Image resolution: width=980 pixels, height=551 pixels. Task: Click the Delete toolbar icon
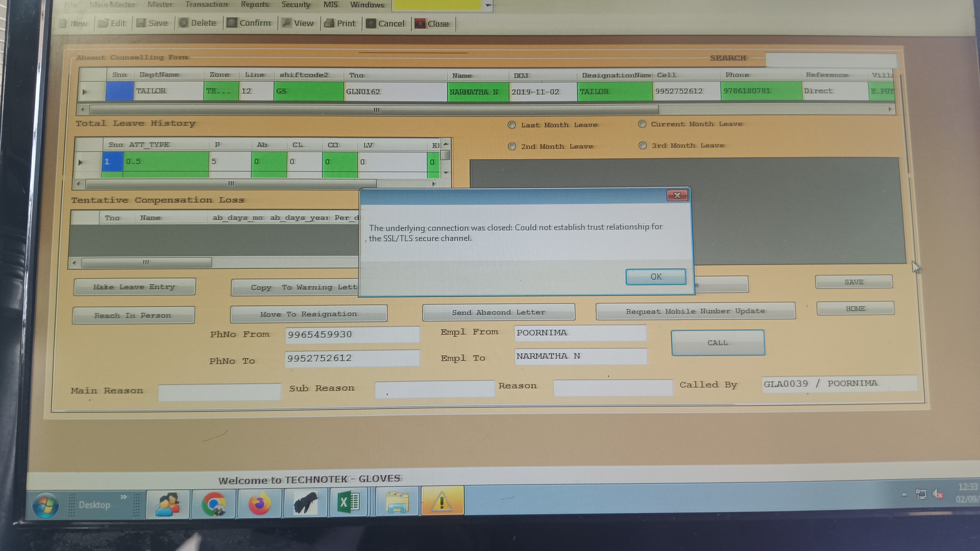click(x=184, y=23)
